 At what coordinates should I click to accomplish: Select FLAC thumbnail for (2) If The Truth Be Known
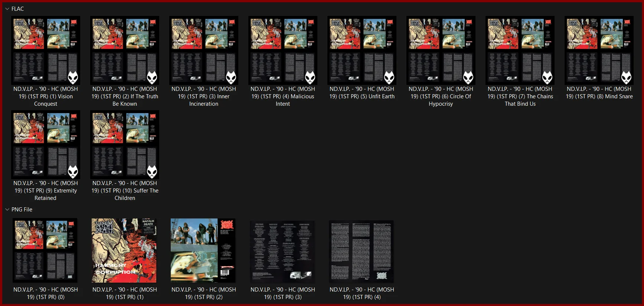click(x=125, y=50)
